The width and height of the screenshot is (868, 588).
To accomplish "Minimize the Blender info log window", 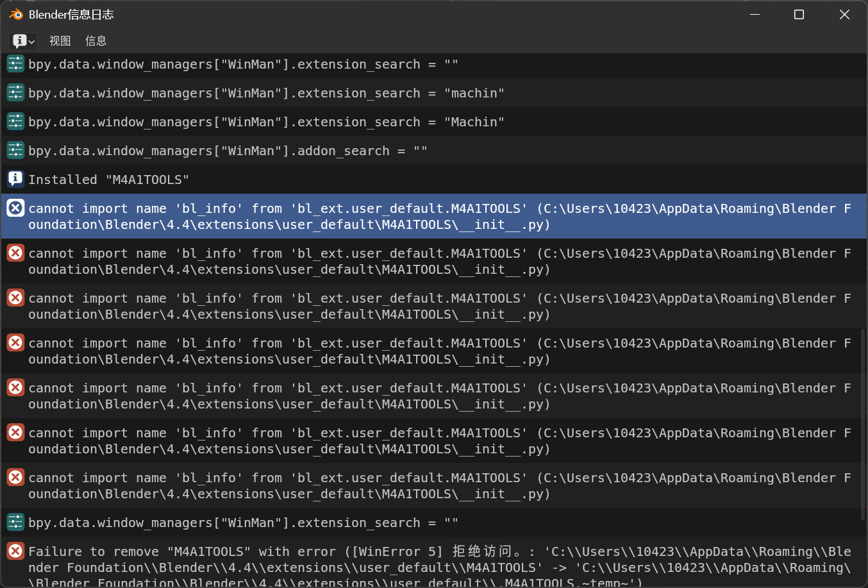I will (x=755, y=14).
